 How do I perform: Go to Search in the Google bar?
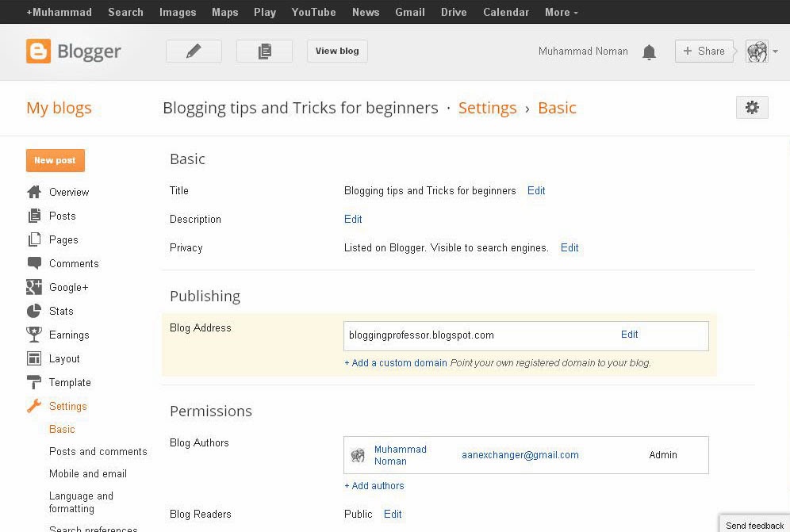[x=125, y=12]
